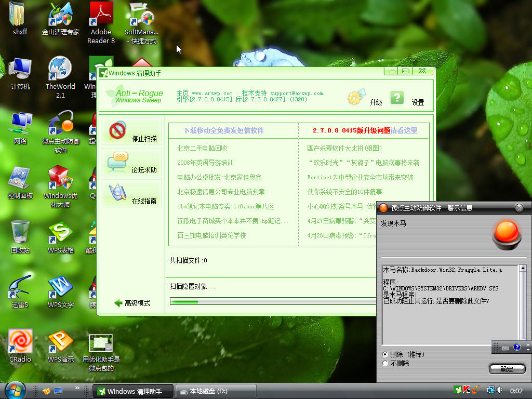The width and height of the screenshot is (532, 399).
Task: Click the 升级 gear upgrade icon
Action: coord(356,97)
